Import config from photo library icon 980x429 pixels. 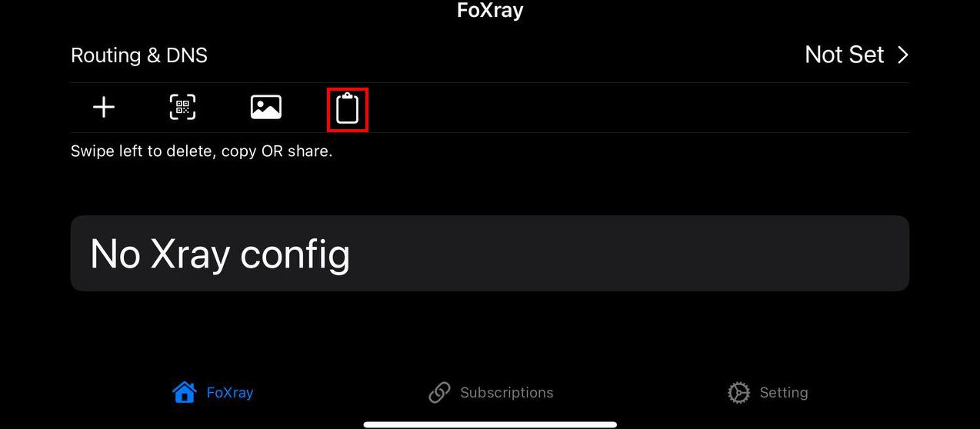pyautogui.click(x=266, y=108)
